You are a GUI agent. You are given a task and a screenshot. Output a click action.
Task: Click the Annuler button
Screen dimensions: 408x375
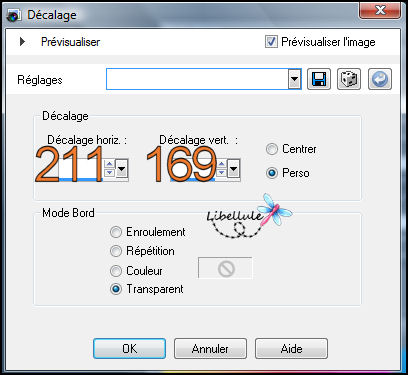[x=210, y=349]
